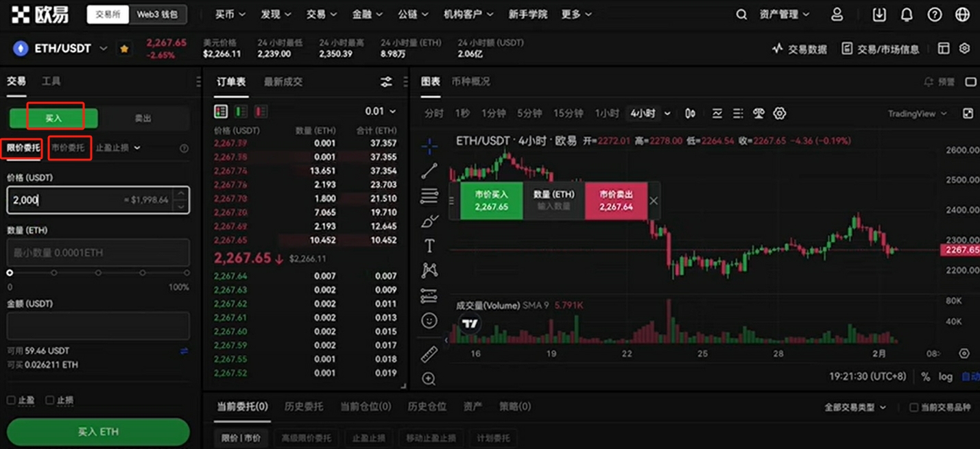The height and width of the screenshot is (449, 980).
Task: Open the 资产 tab in bottom panel
Action: pos(473,406)
